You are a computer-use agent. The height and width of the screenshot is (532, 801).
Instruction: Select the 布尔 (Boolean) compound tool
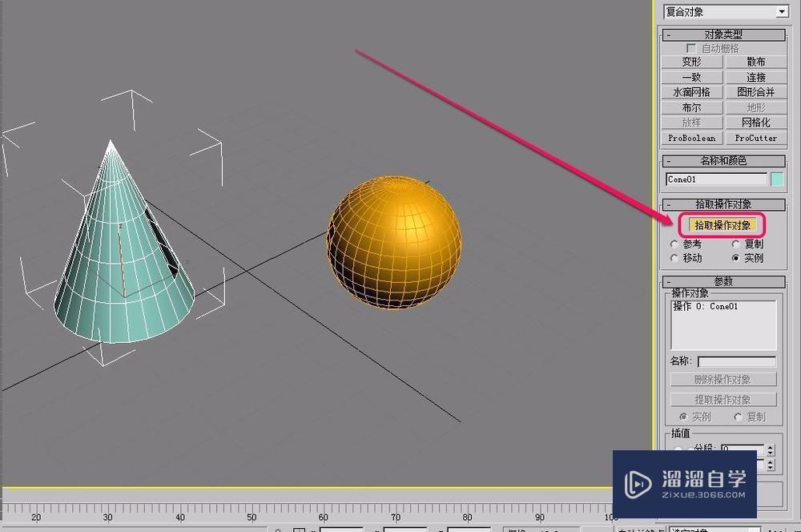(690, 107)
